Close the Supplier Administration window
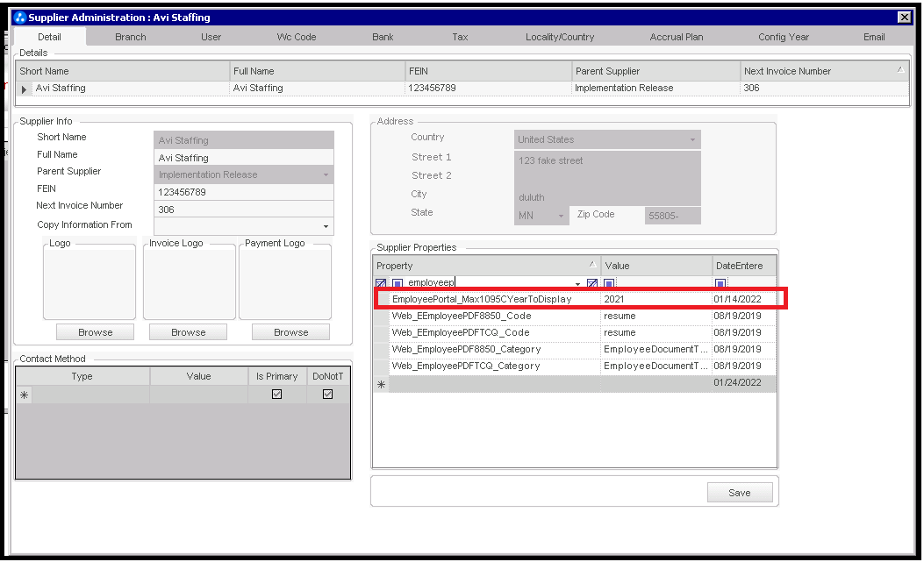The image size is (924, 562). [905, 17]
